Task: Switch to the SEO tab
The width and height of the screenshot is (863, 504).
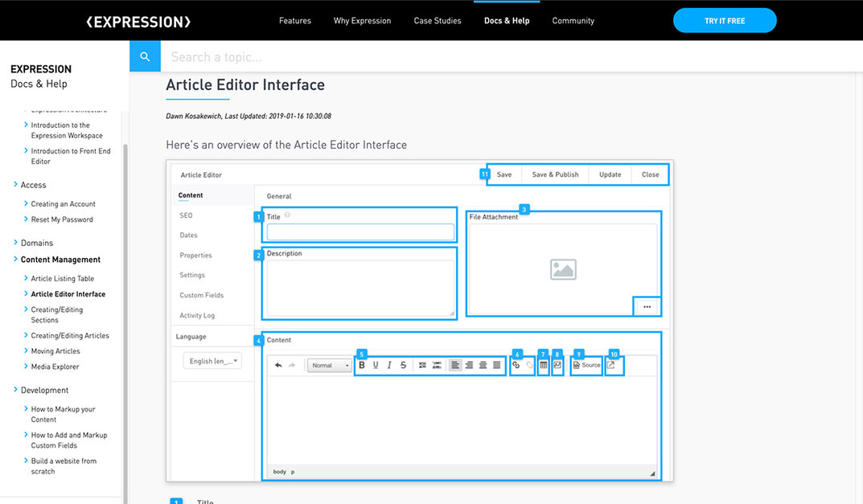Action: (x=186, y=215)
